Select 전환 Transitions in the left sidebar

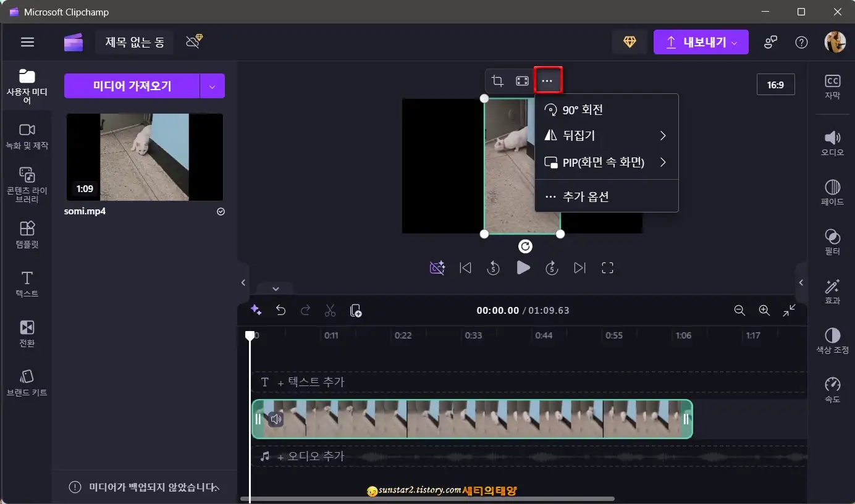pyautogui.click(x=27, y=334)
